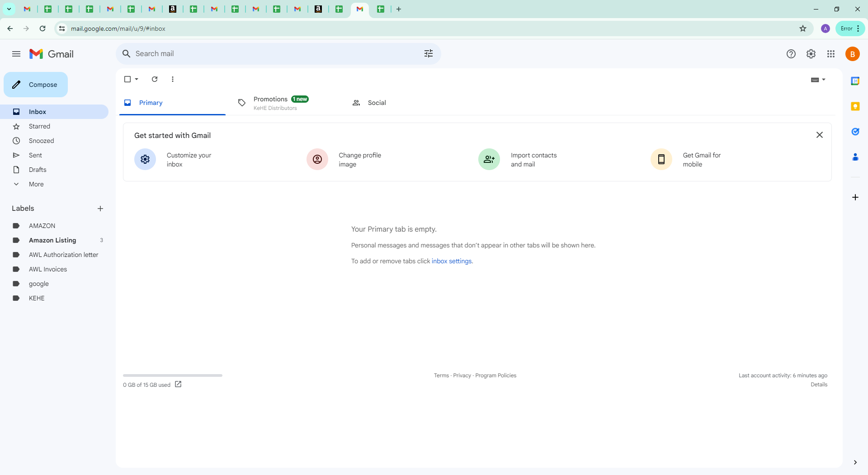This screenshot has width=868, height=475.
Task: Open Chrome profile A avatar
Action: click(x=826, y=28)
